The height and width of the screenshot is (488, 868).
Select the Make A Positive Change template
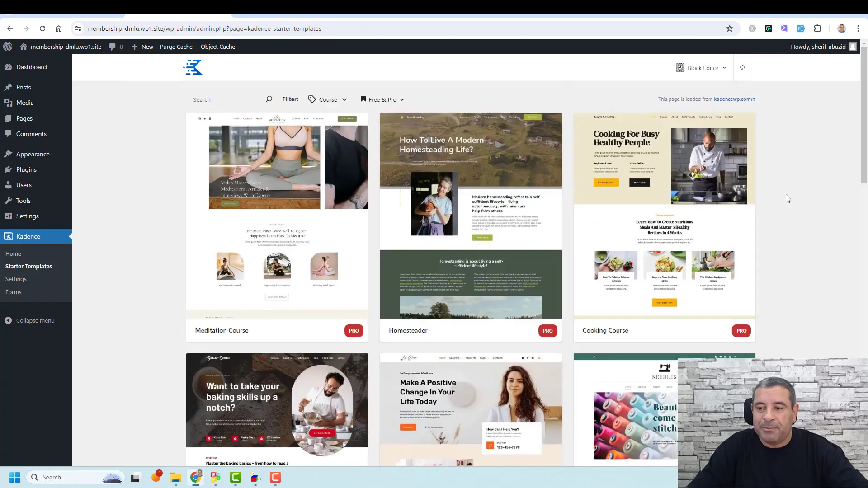tap(471, 410)
